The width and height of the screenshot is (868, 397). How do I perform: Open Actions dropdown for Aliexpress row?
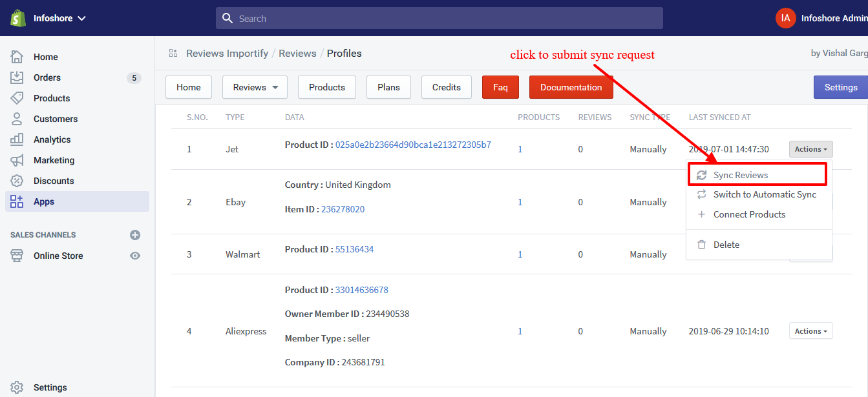click(810, 331)
